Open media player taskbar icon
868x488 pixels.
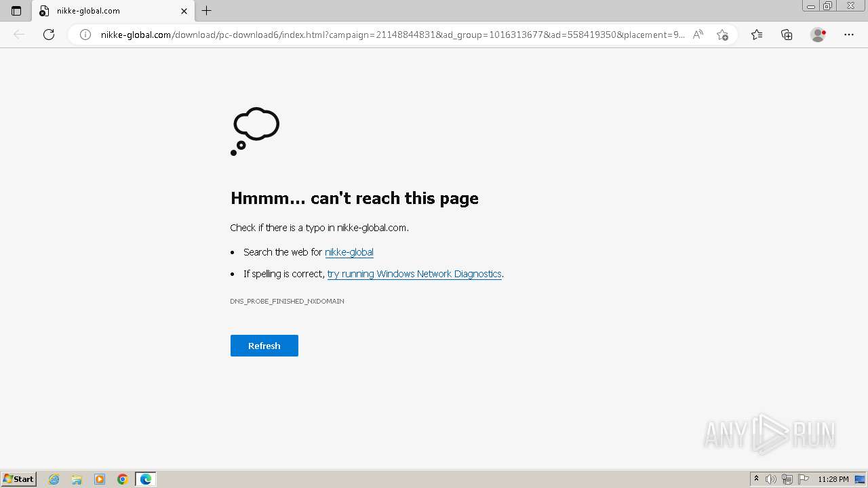(x=100, y=479)
